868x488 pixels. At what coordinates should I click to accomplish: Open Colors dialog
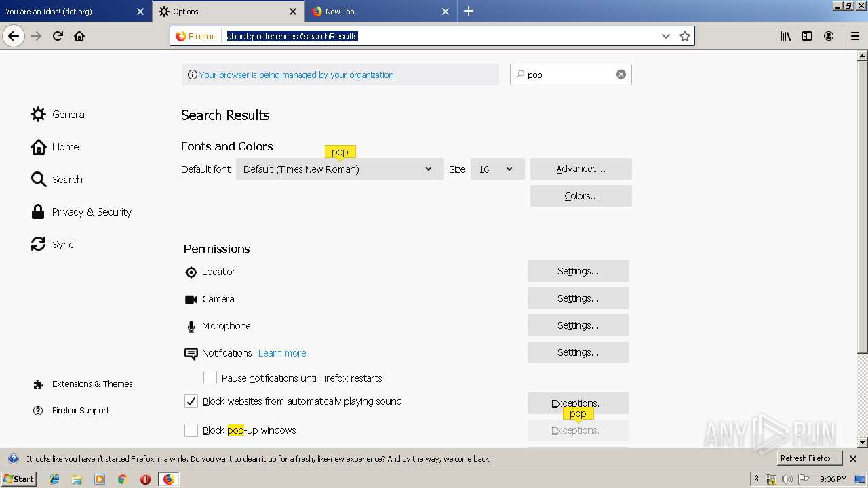click(x=581, y=196)
